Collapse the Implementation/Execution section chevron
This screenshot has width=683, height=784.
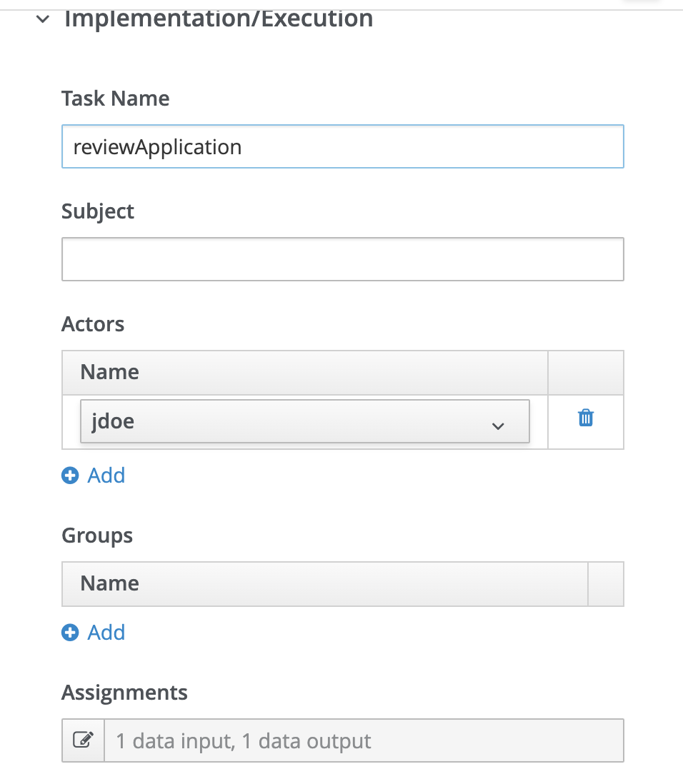click(43, 19)
